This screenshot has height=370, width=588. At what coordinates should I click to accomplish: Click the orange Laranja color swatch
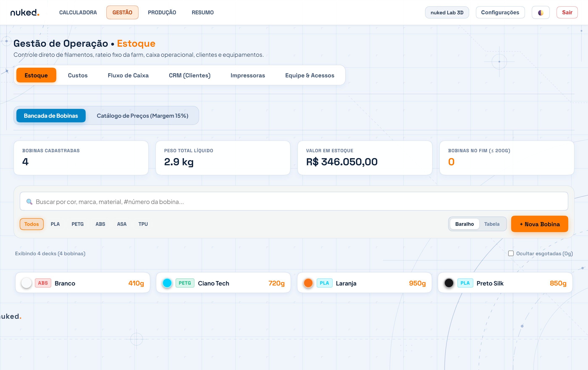pos(308,283)
